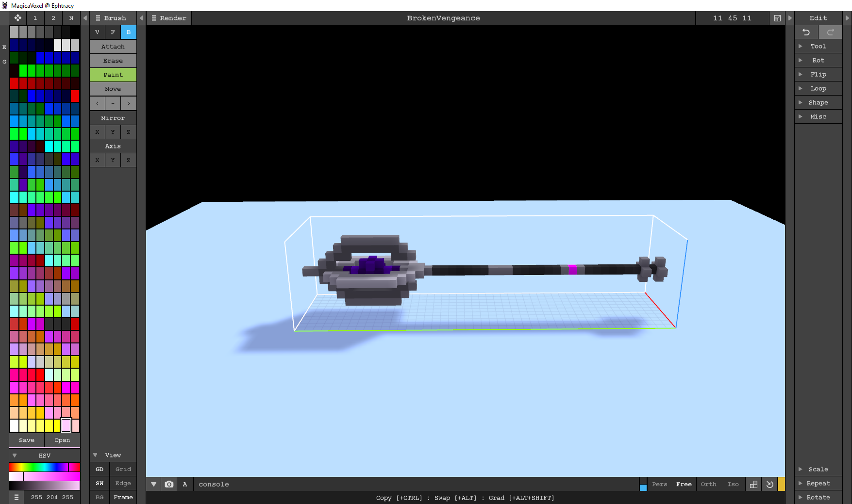Switch to palette tab N

coord(71,18)
